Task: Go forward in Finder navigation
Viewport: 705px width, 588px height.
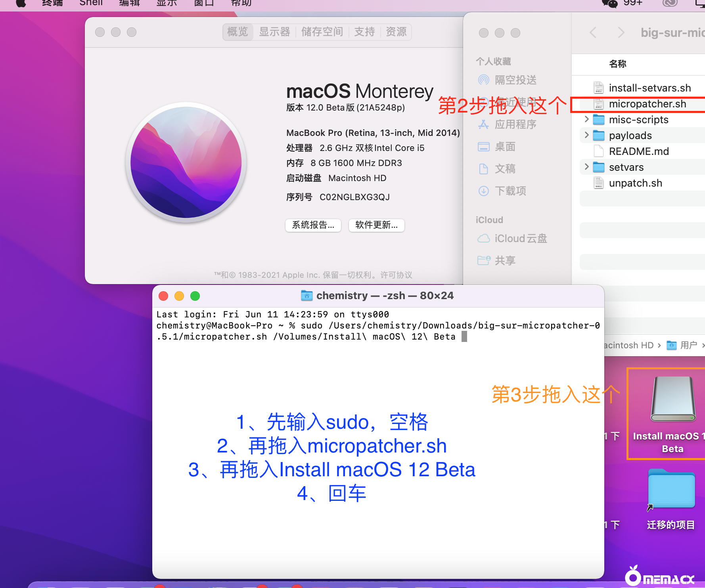Action: (621, 32)
